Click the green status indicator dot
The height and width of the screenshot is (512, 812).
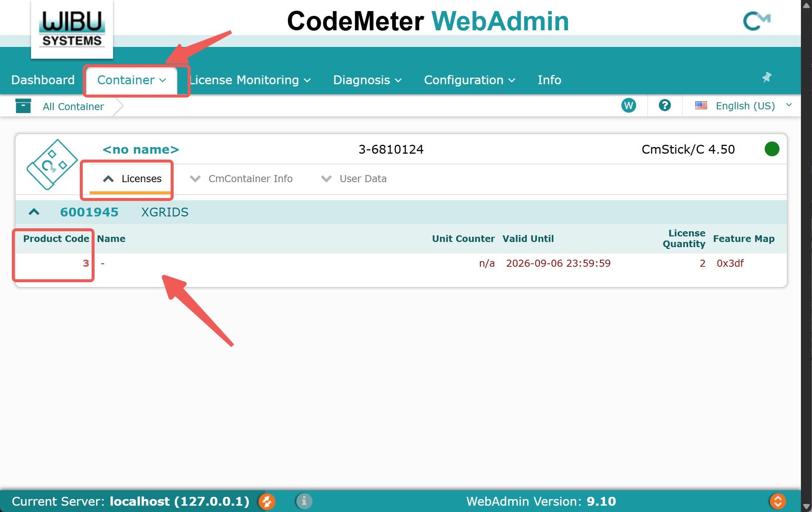772,149
